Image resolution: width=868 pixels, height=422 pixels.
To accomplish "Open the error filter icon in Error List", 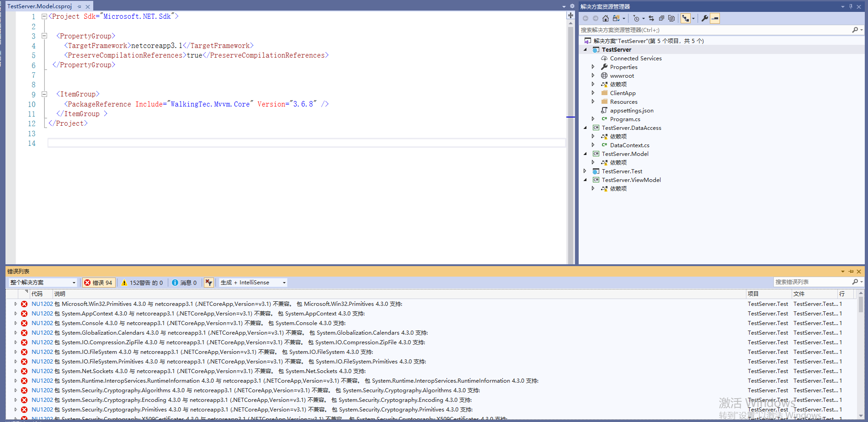I will tap(208, 282).
